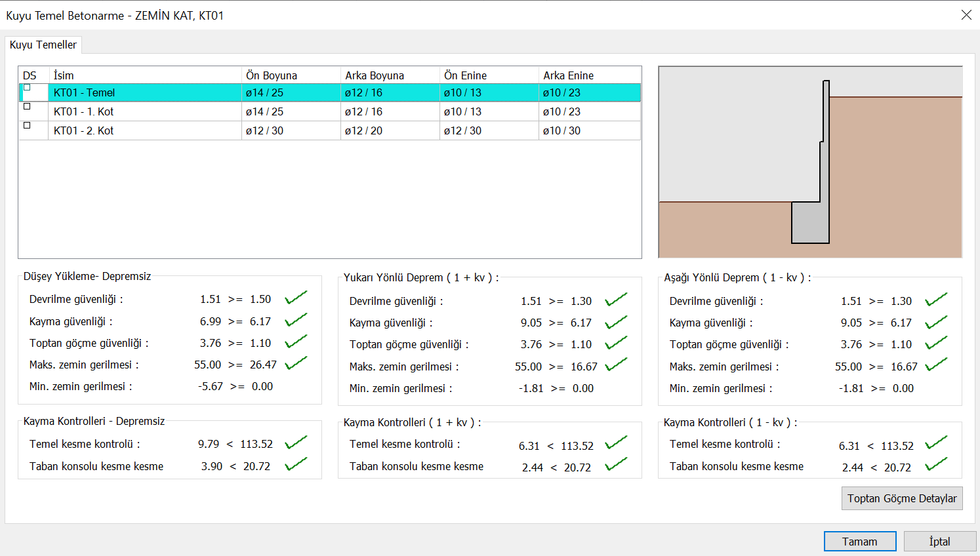Switch to the Kuyu Temeller tab
Image resolution: width=980 pixels, height=556 pixels.
(x=43, y=45)
